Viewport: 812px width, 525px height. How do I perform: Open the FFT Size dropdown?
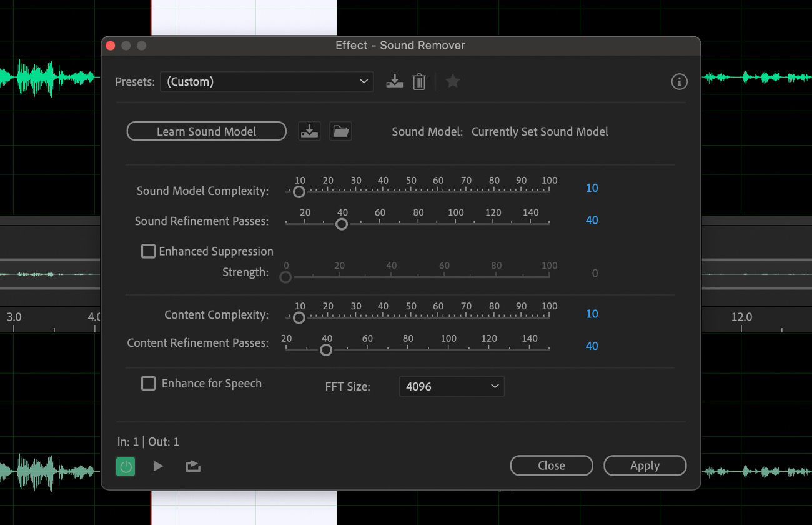tap(451, 386)
